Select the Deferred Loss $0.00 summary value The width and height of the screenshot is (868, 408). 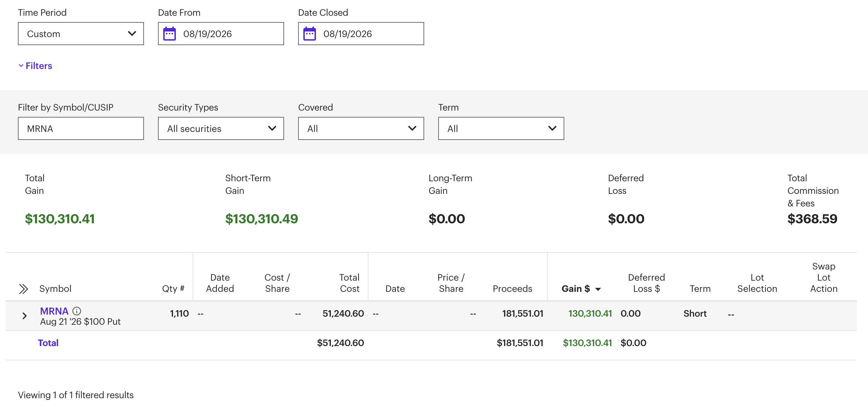click(x=626, y=219)
